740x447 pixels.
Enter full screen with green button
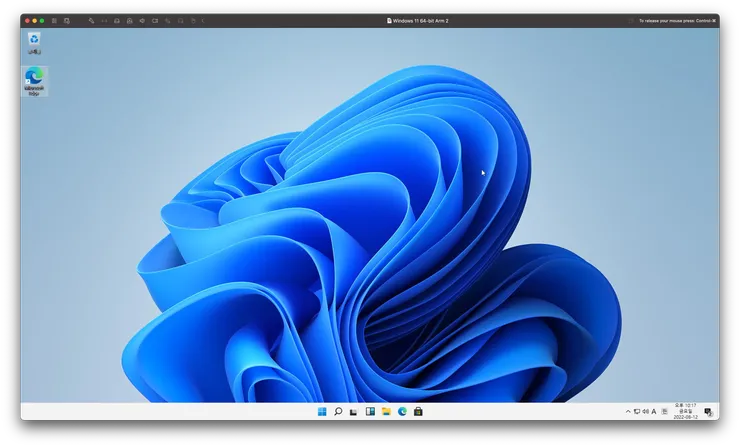[x=42, y=21]
